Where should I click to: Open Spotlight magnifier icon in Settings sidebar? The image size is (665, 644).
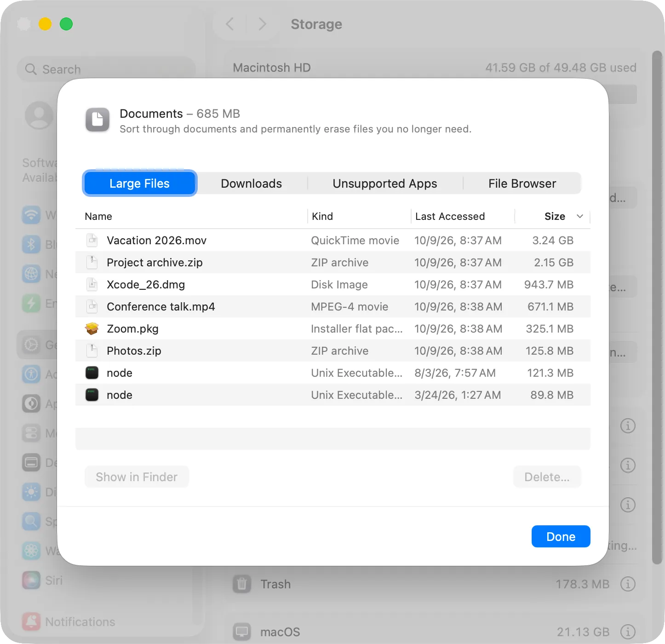pos(31,521)
